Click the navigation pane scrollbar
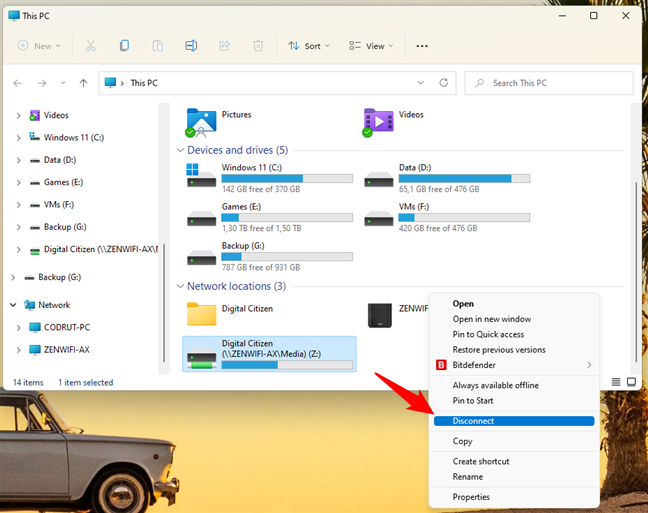 (164, 303)
